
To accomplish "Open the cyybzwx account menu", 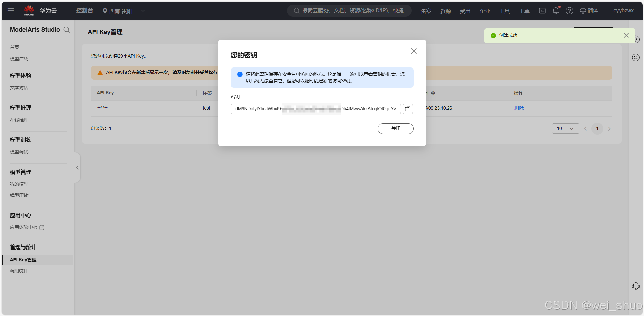I will click(623, 11).
